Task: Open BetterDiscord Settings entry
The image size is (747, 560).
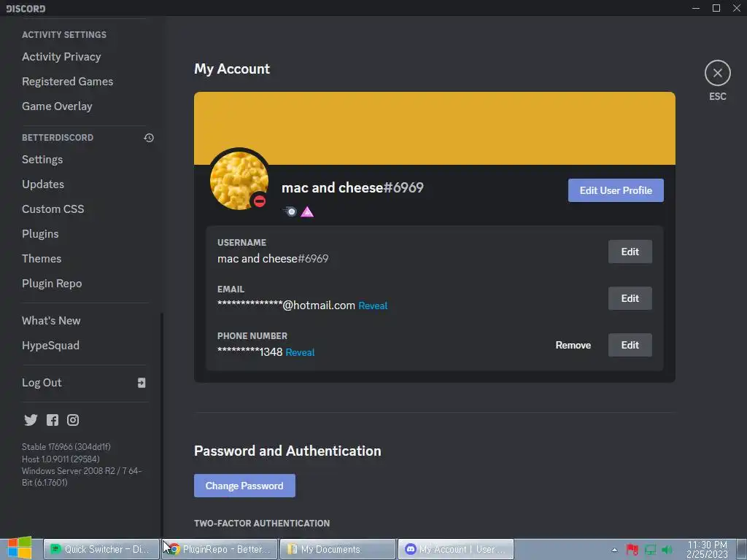Action: click(42, 160)
